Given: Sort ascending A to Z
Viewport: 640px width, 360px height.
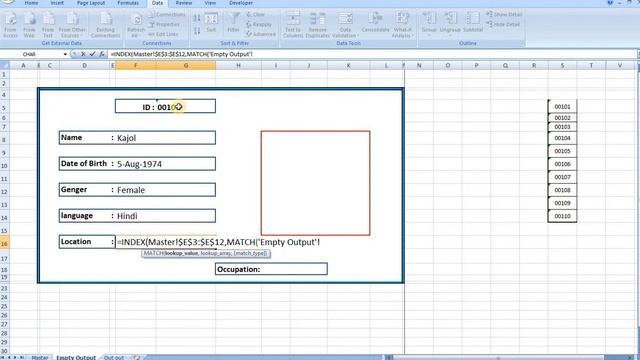Looking at the screenshot, I should [197, 18].
